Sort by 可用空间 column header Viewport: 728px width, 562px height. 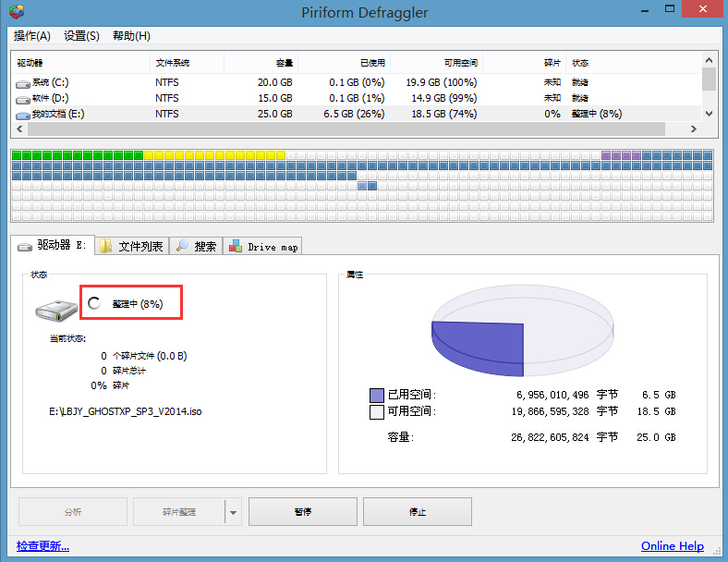pos(436,63)
